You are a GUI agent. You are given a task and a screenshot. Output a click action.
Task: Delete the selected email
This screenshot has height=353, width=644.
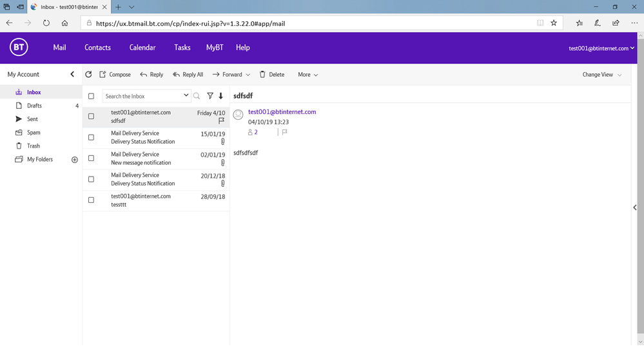[271, 75]
